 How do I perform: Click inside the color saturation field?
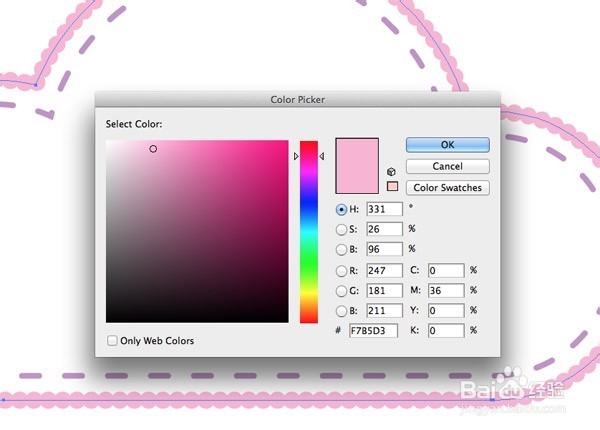197,231
